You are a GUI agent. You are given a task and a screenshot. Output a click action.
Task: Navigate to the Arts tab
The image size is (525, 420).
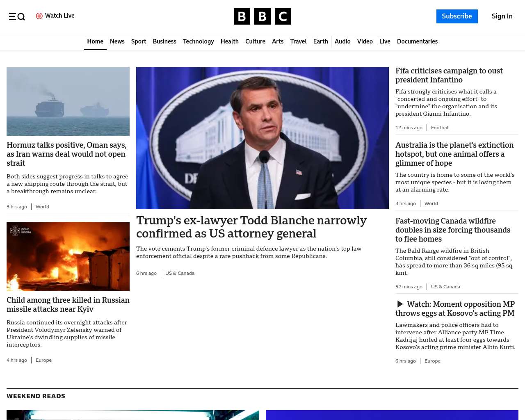tap(278, 41)
